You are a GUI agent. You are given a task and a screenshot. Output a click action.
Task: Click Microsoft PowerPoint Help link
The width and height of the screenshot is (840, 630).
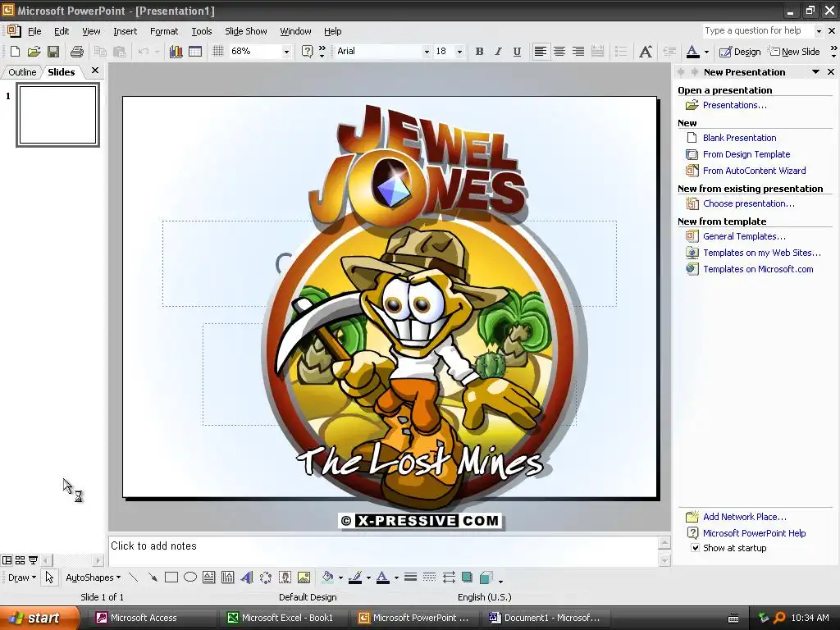[x=755, y=533]
